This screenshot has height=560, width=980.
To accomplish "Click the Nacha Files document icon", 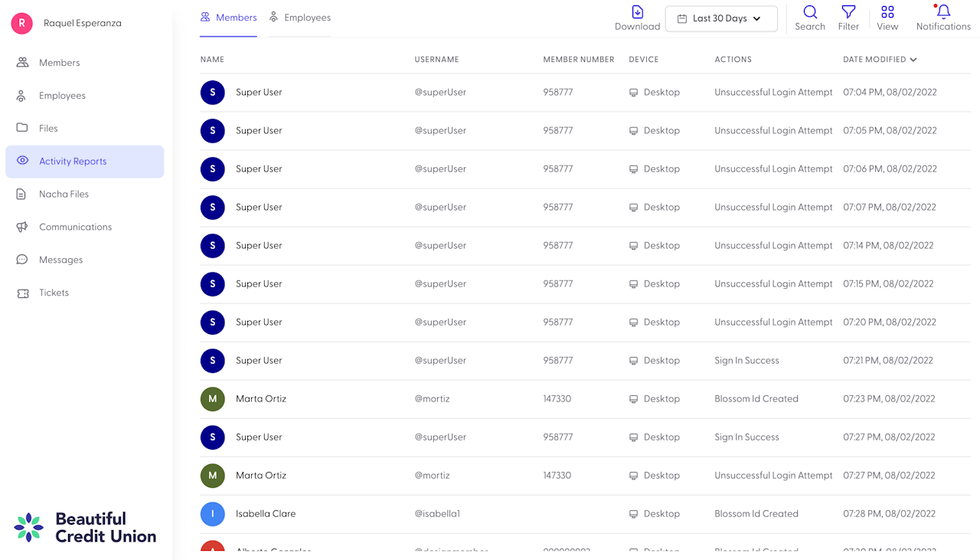I will coord(23,194).
